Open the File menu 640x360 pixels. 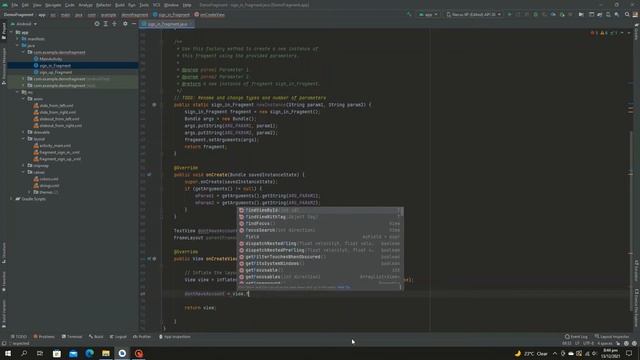coord(15,5)
